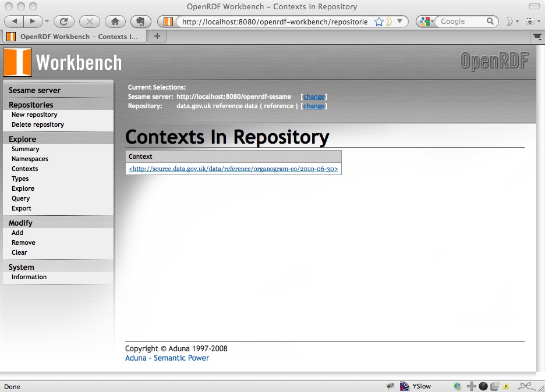Open the New repository page

point(34,115)
